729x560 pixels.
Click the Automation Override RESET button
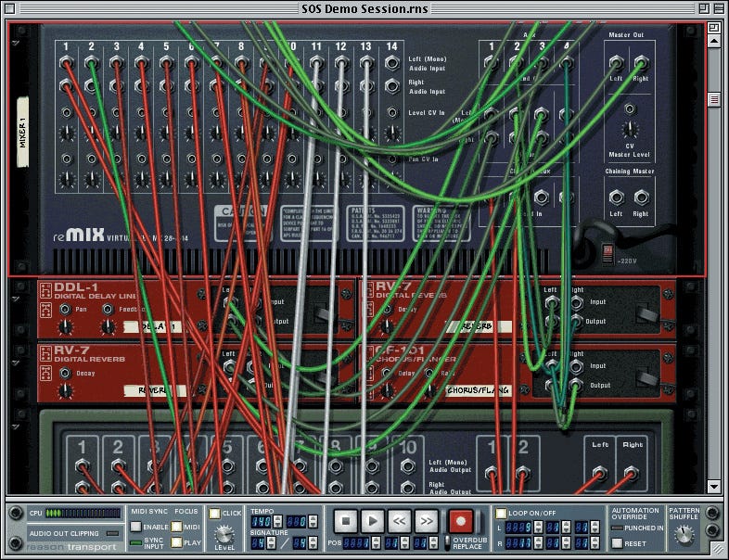617,543
